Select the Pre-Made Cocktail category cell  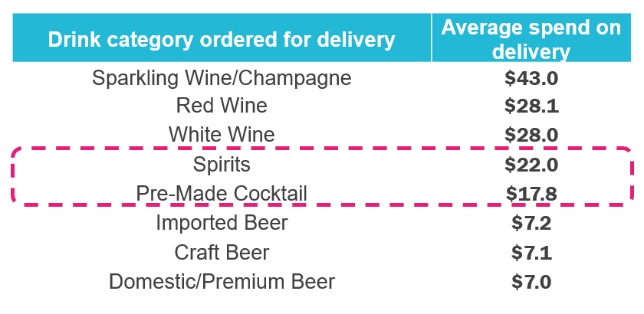tap(222, 193)
